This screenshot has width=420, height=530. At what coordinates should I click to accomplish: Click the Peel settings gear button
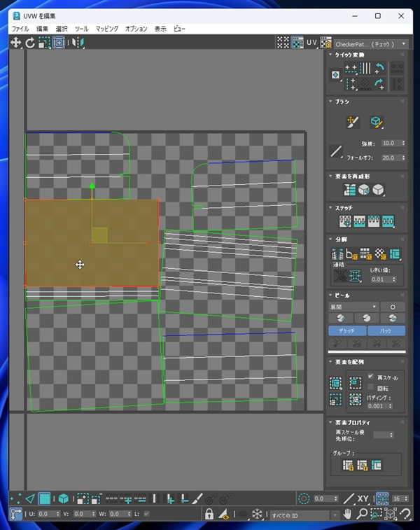click(x=393, y=307)
